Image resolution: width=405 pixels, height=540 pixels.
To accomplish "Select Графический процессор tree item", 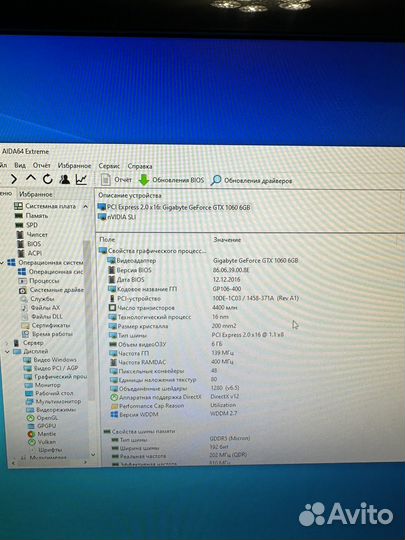I will pos(56,376).
